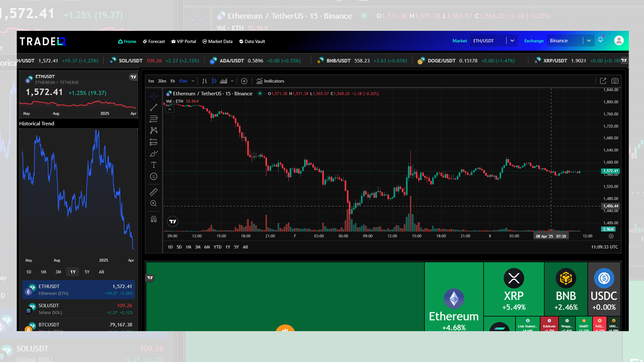644x362 pixels.
Task: Open chart in popup fullscreen
Action: (603, 81)
